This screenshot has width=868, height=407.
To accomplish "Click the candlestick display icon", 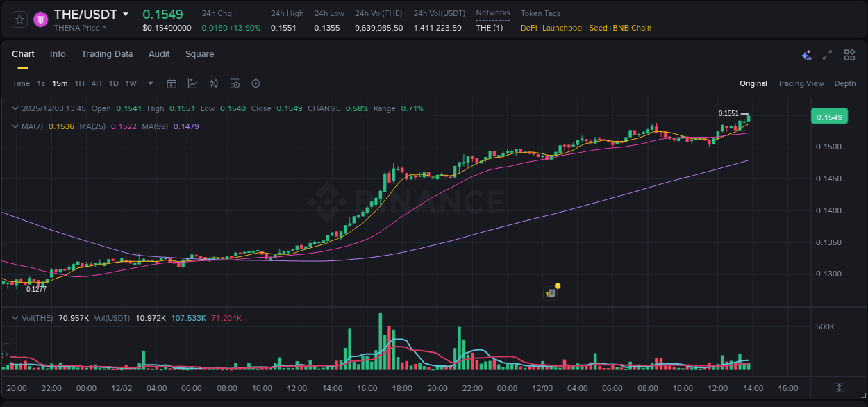I will pyautogui.click(x=213, y=83).
